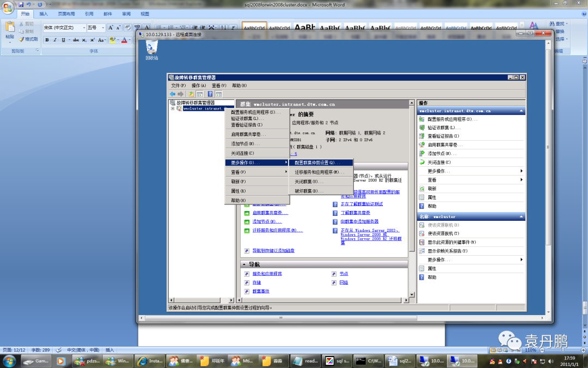The width and height of the screenshot is (588, 368).
Task: Open the 节点 navigation link
Action: coord(344,274)
